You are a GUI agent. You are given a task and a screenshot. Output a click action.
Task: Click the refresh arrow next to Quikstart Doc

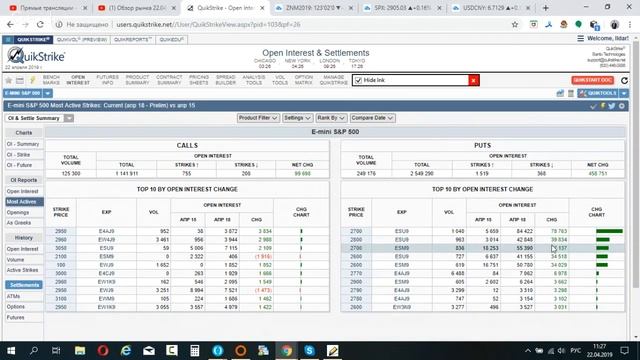click(624, 80)
